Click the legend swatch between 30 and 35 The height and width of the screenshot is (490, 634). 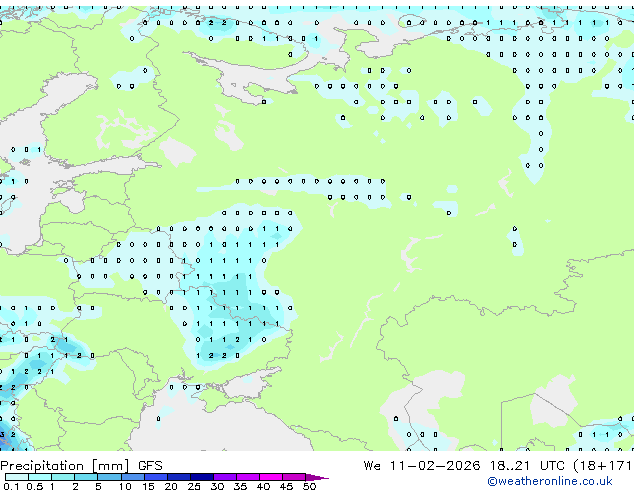tap(225, 477)
